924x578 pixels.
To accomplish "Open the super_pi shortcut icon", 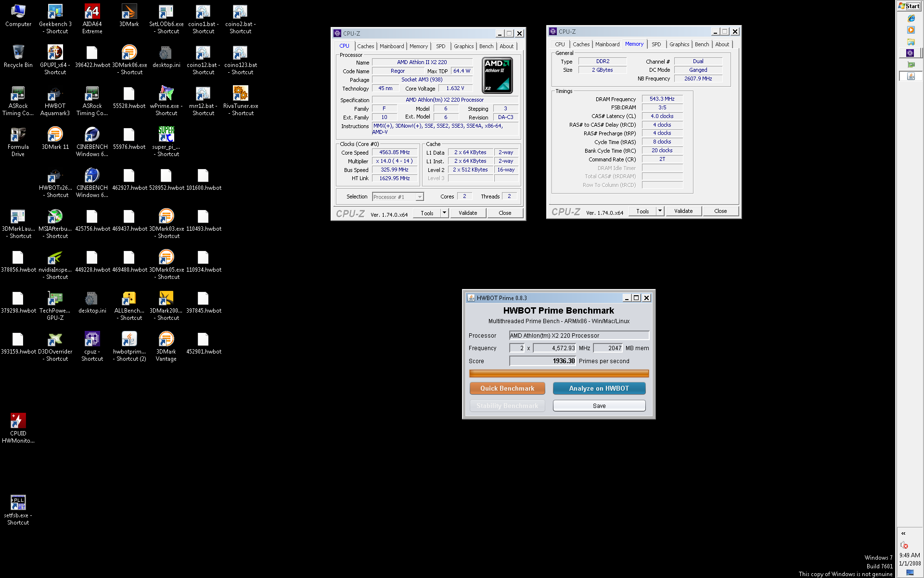I will click(x=166, y=142).
